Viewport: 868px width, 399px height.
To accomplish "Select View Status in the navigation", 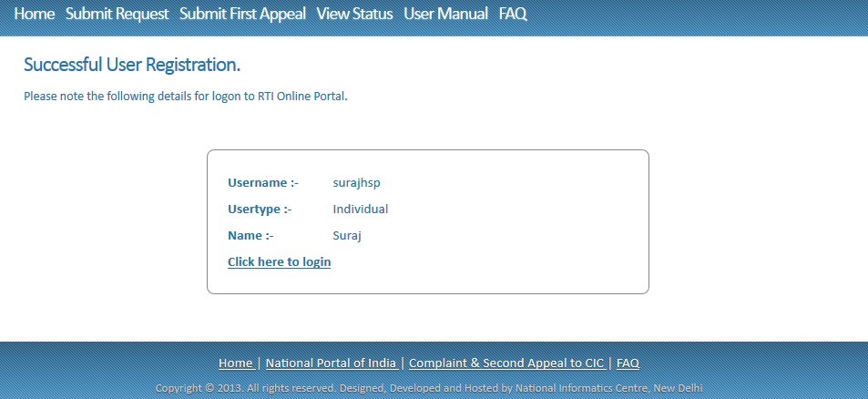I will coord(354,15).
